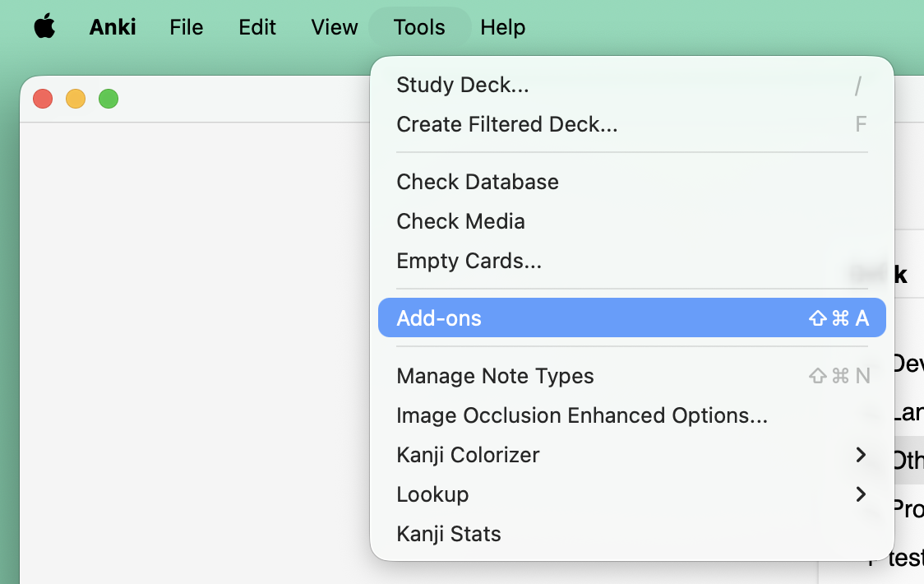Open Image Occlusion Enhanced Options

pyautogui.click(x=583, y=415)
